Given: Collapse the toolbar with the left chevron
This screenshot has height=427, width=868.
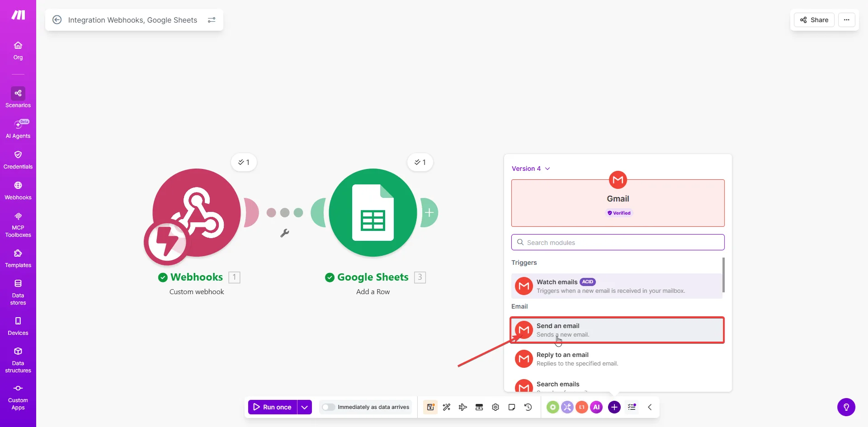Looking at the screenshot, I should pos(650,407).
